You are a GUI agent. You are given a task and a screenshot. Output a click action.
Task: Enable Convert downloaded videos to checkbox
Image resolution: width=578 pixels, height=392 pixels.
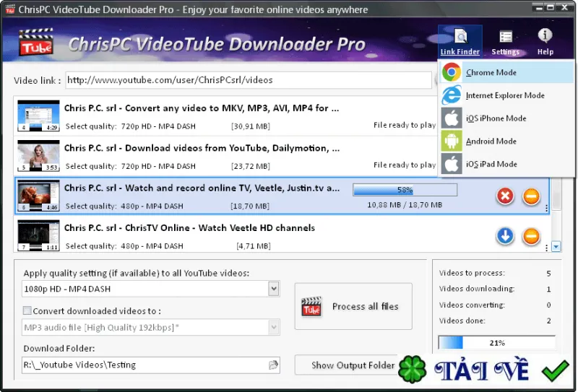[27, 310]
